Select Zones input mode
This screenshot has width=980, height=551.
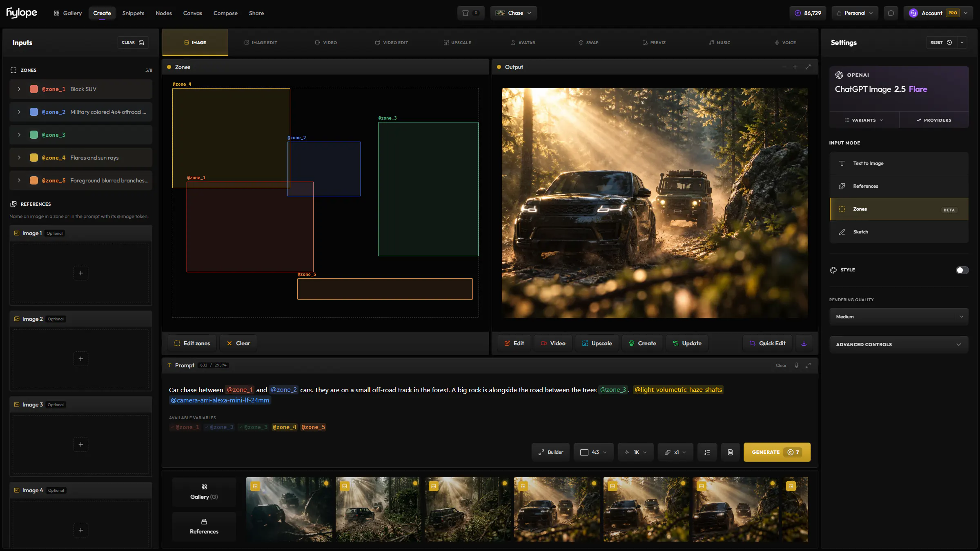(899, 209)
